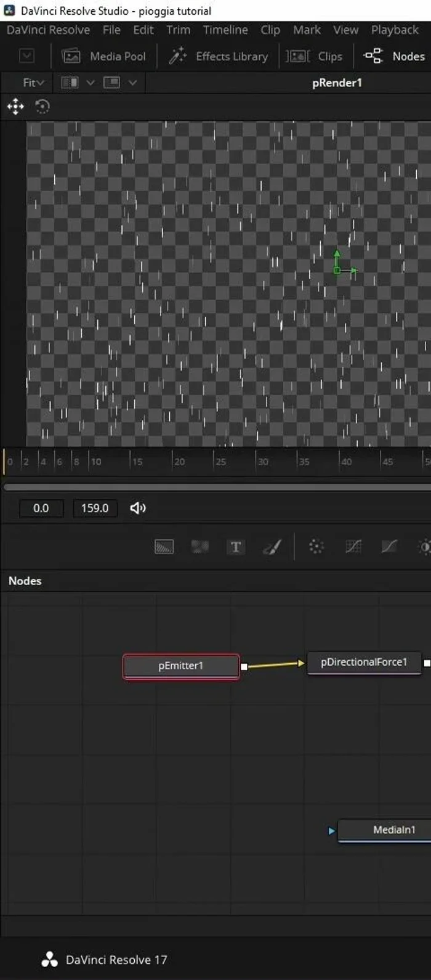This screenshot has height=980, width=431.
Task: Open the Fit zoom dropdown
Action: click(33, 83)
